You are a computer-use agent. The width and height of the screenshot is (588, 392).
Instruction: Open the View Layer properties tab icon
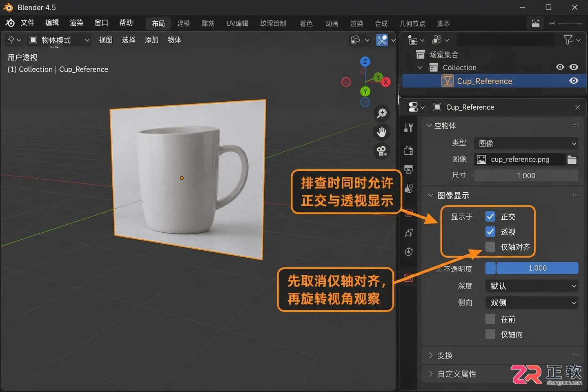coord(408,189)
